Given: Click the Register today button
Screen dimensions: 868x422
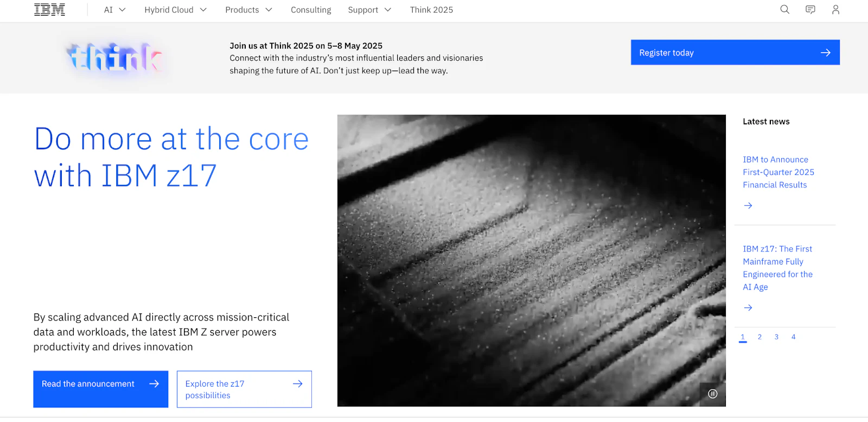Looking at the screenshot, I should 735,52.
